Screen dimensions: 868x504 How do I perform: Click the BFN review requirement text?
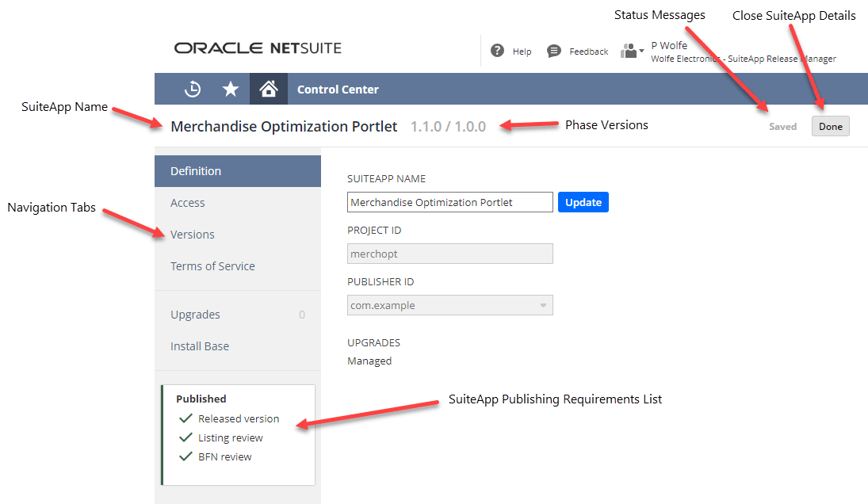(x=225, y=457)
